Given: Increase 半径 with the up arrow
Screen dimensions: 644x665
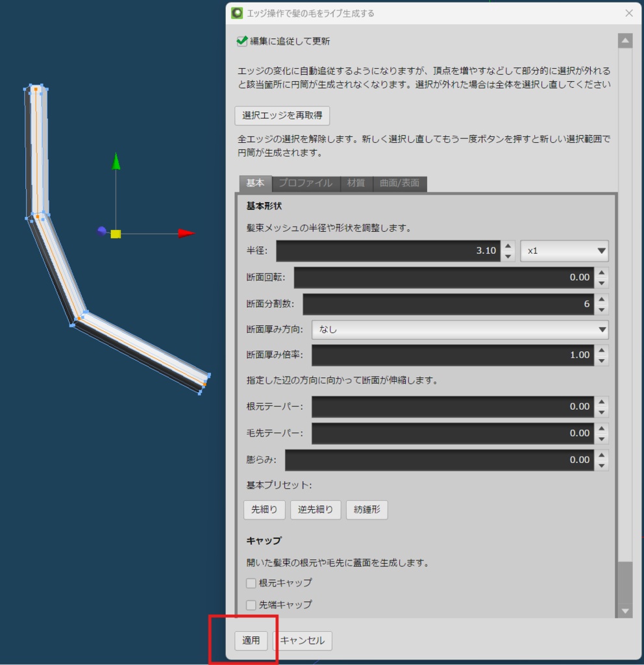Looking at the screenshot, I should 508,246.
